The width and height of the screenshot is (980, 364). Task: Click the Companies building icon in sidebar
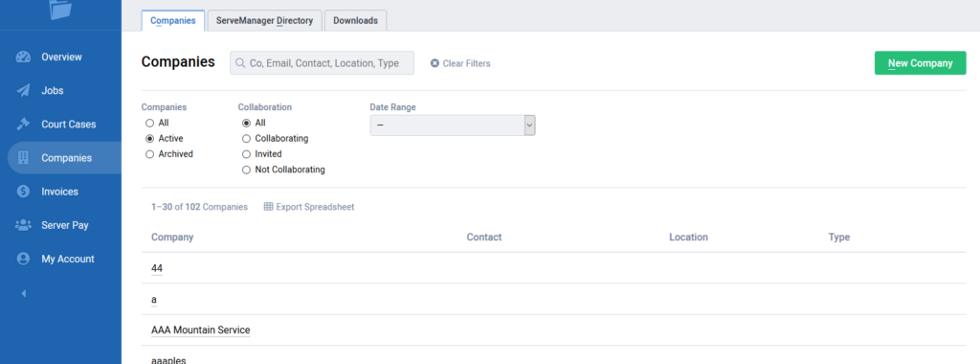pos(24,158)
